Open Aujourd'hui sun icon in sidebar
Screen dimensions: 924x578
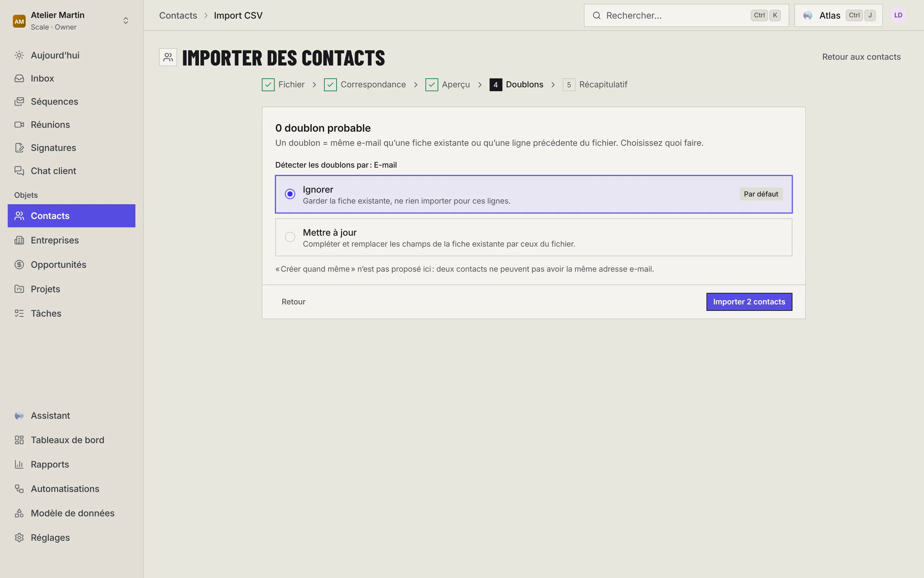click(19, 56)
